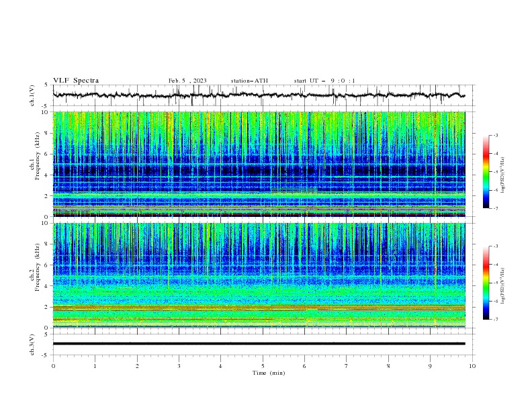Click the ch.3 voltage black trace

tap(259, 344)
